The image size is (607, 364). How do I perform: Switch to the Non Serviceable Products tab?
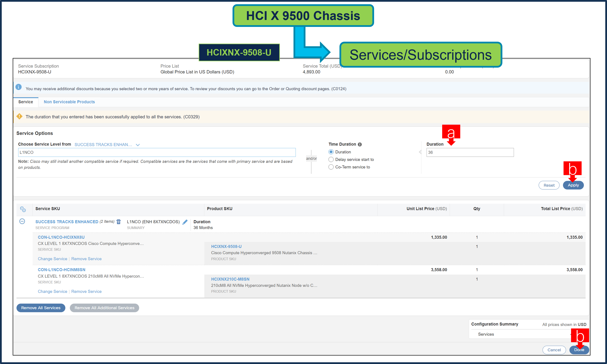(x=69, y=102)
